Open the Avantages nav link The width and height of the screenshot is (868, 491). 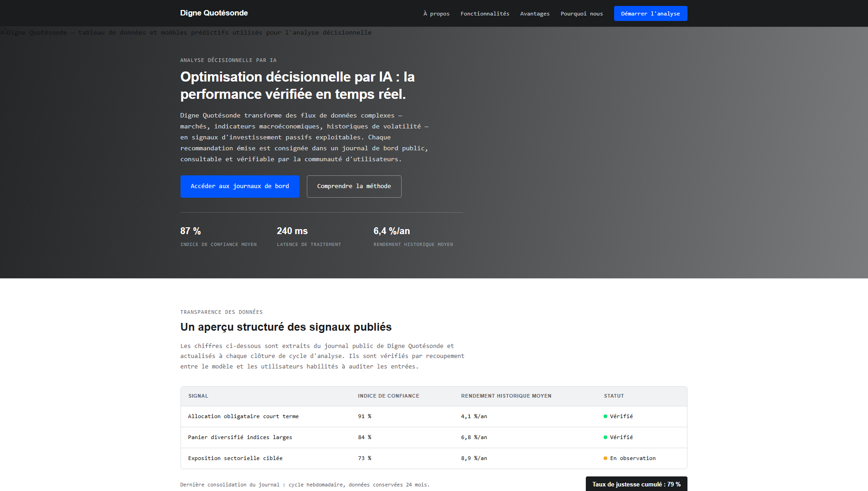(x=535, y=14)
